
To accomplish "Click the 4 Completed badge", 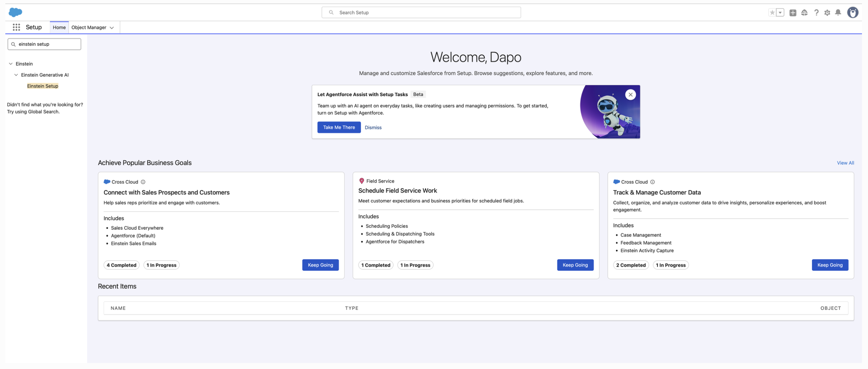I will (121, 265).
